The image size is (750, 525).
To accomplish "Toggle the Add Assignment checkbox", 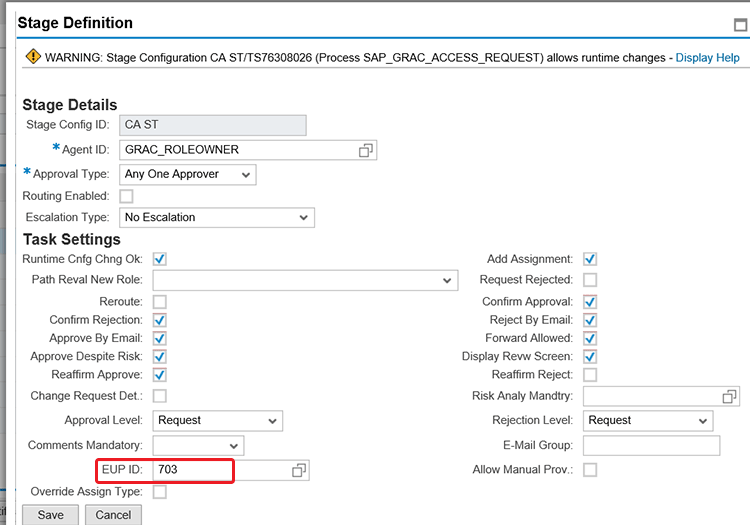I will click(x=590, y=259).
